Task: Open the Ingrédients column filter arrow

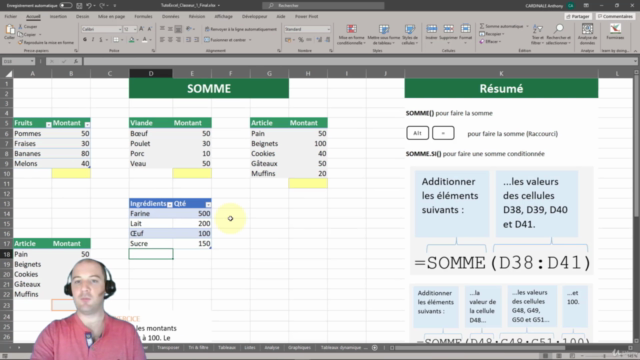Action: click(x=170, y=204)
